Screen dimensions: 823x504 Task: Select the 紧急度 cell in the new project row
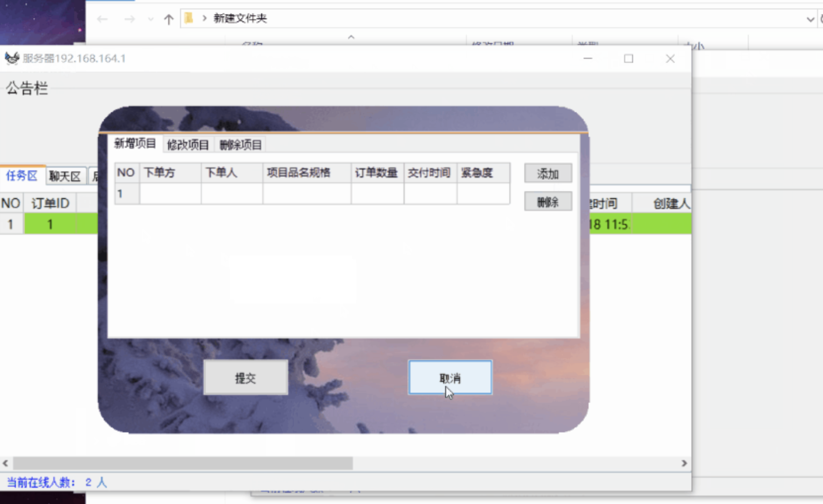pyautogui.click(x=483, y=194)
